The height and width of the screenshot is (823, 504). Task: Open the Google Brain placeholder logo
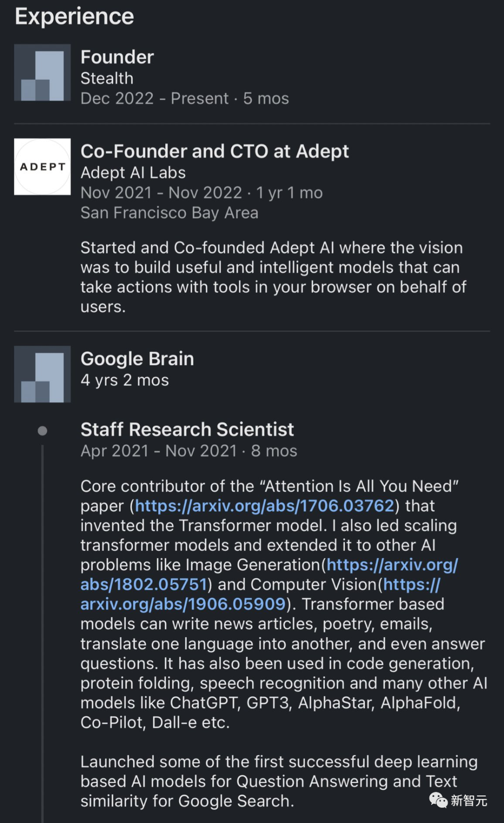pos(42,374)
